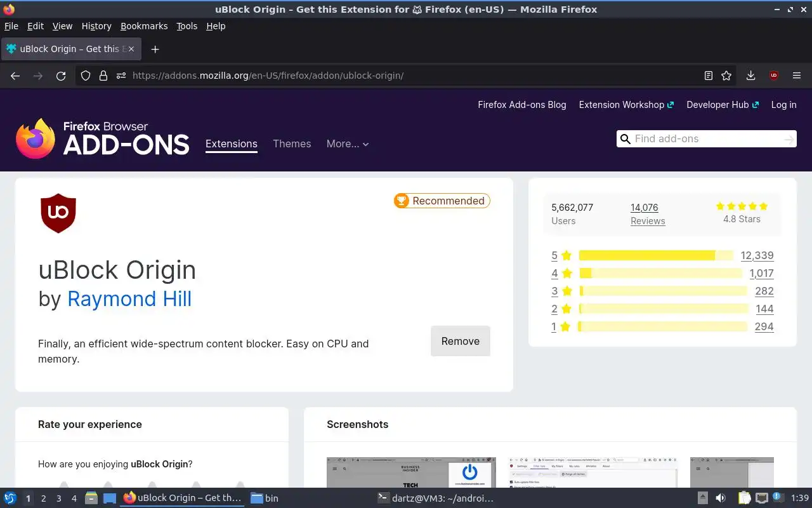Click the four-star rating distribution bar
The width and height of the screenshot is (812, 508).
[660, 273]
